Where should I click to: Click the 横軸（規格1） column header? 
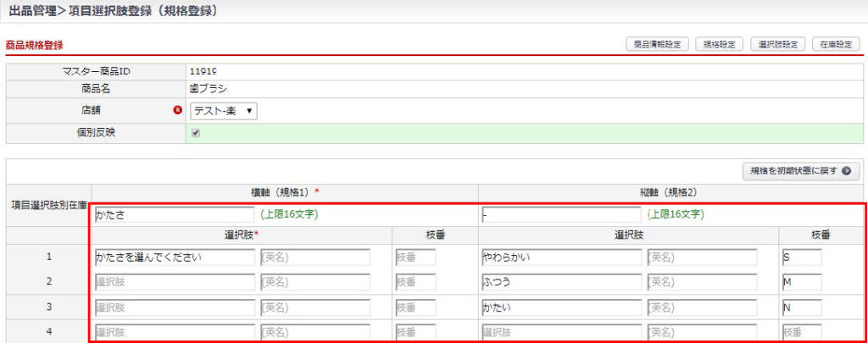(x=285, y=191)
